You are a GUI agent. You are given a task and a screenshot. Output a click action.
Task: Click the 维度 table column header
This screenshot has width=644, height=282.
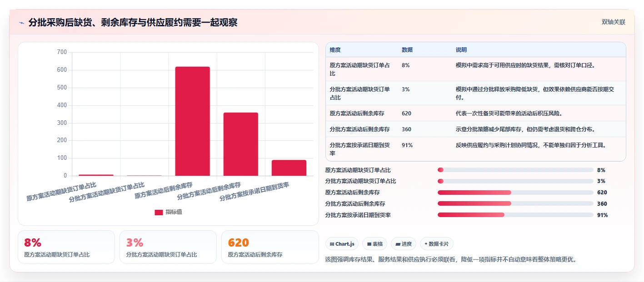click(x=335, y=50)
